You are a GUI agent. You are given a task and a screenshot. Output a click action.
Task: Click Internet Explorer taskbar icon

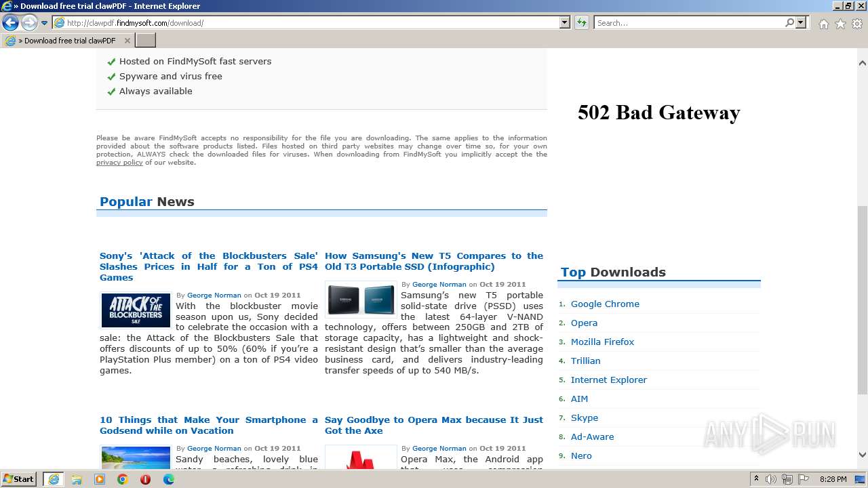point(54,479)
